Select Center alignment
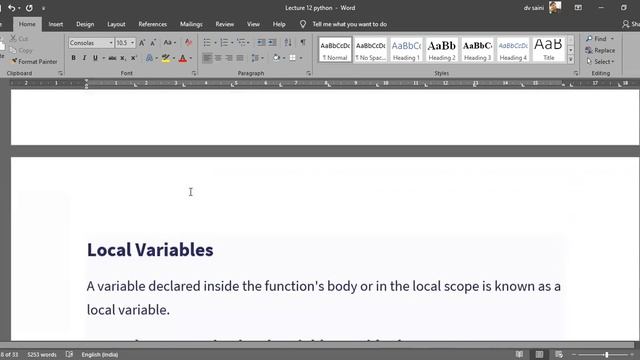The height and width of the screenshot is (360, 640). 218,58
